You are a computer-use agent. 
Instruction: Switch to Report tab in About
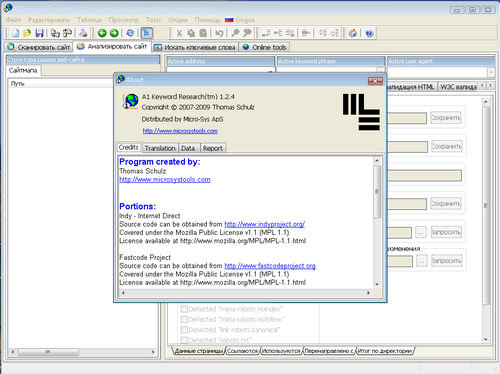pos(213,148)
